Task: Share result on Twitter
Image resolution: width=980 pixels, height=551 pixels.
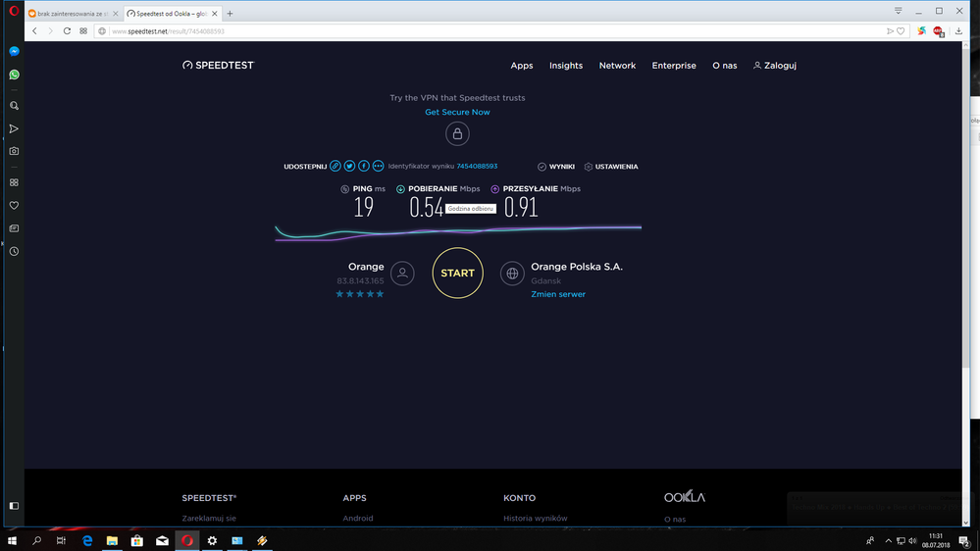Action: tap(350, 166)
